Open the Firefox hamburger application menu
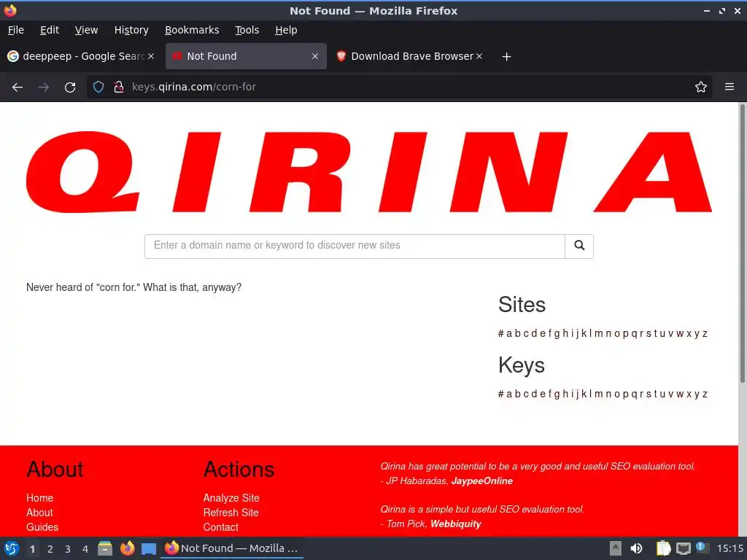Screen dimensions: 747x560 729,87
